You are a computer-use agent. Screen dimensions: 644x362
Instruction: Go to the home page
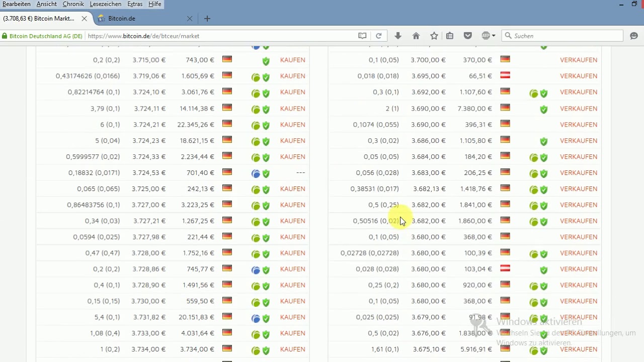416,36
